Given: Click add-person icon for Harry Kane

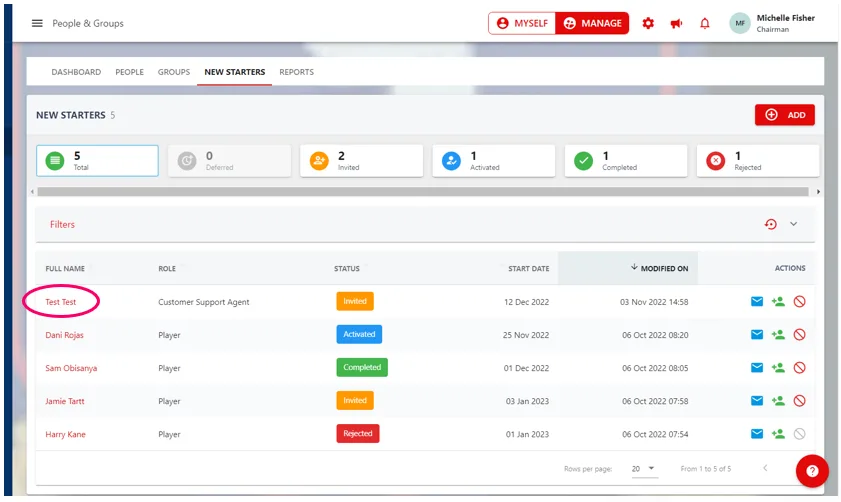Looking at the screenshot, I should point(778,433).
